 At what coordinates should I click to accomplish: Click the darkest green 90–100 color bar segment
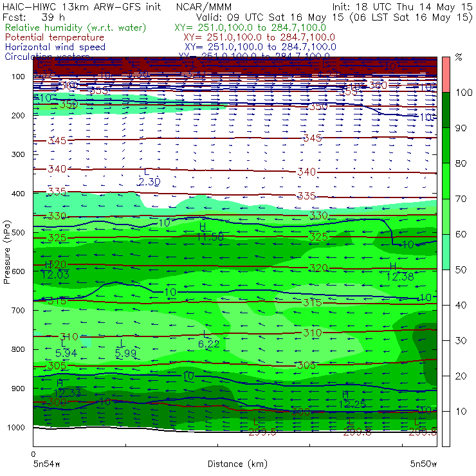446,110
